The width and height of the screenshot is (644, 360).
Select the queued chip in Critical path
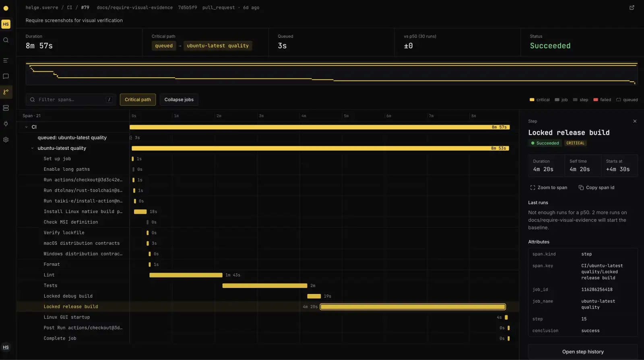tap(164, 46)
